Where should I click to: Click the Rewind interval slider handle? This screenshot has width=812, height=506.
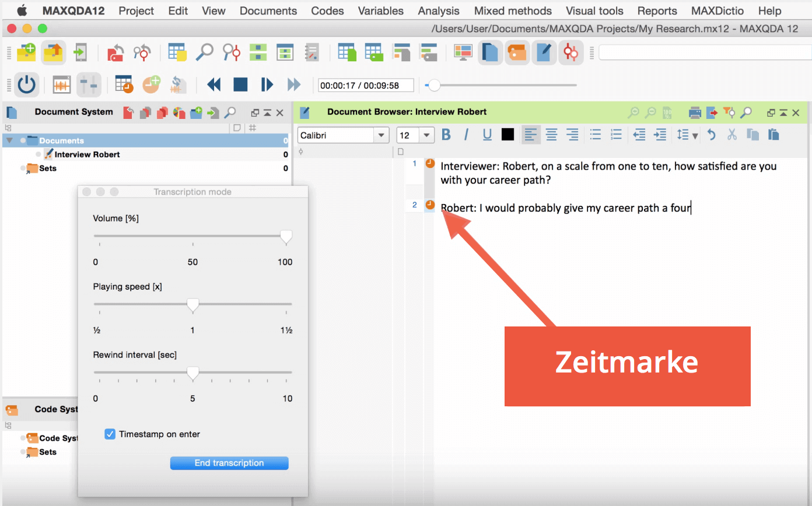point(192,373)
